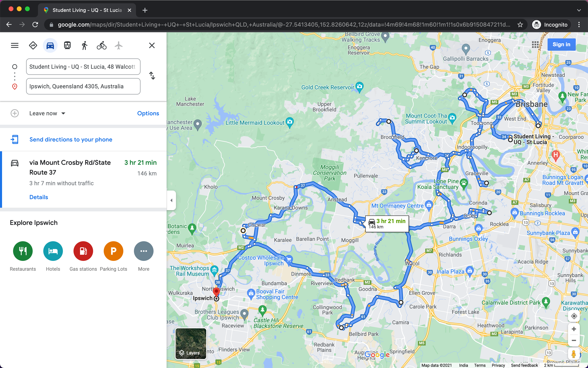
Task: Click the Ipswich destination pin
Action: (216, 292)
